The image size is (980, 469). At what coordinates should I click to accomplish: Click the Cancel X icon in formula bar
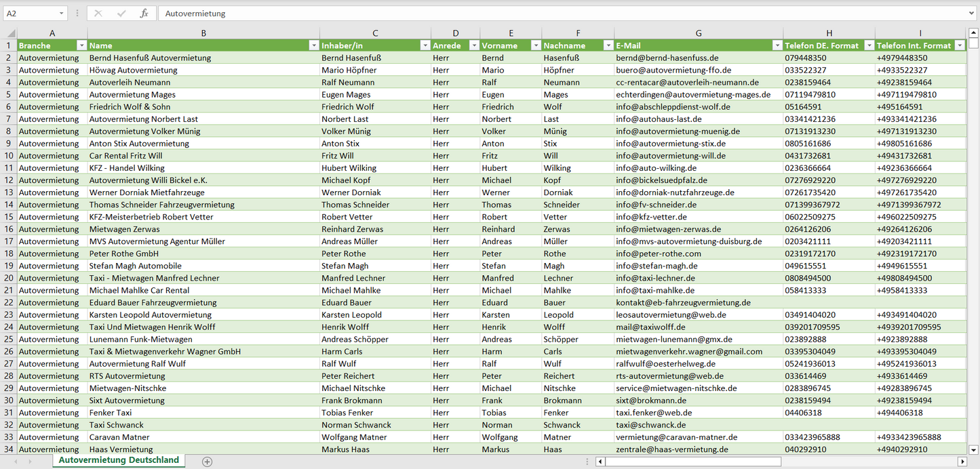point(98,14)
